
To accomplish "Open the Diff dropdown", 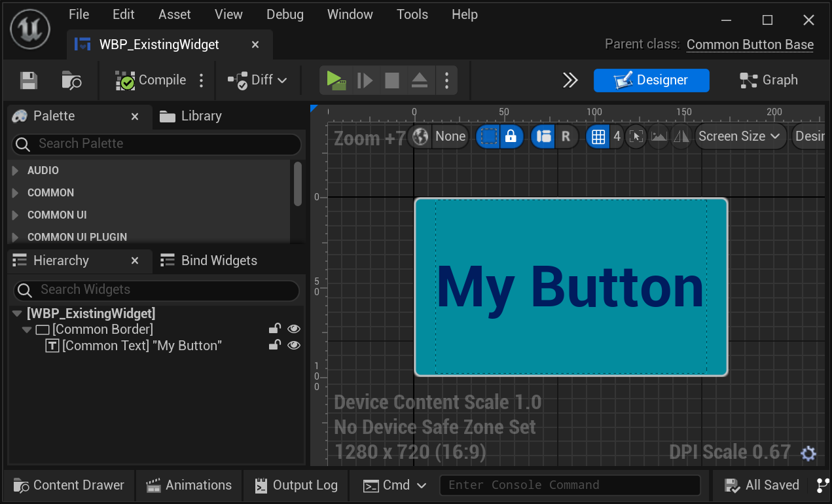I will [257, 81].
